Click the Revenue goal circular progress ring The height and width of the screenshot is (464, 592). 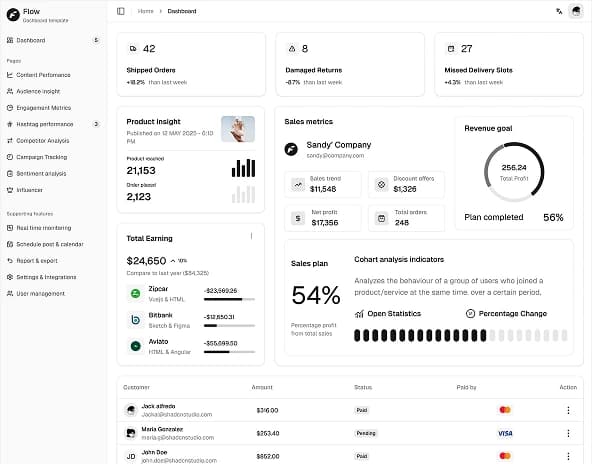(x=514, y=172)
